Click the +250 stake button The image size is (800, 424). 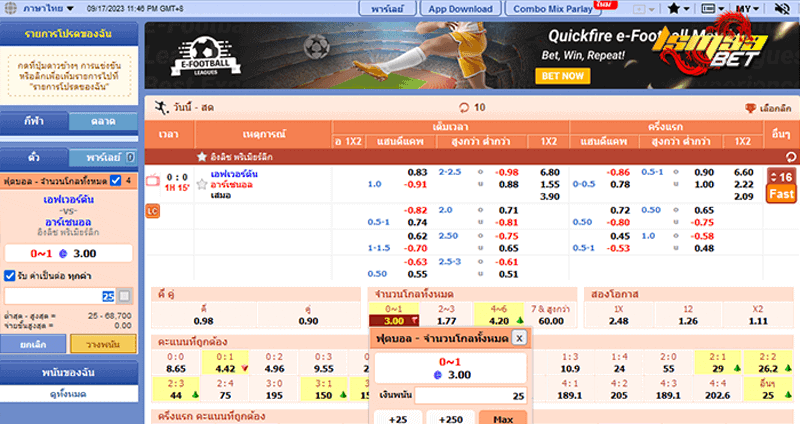click(451, 419)
